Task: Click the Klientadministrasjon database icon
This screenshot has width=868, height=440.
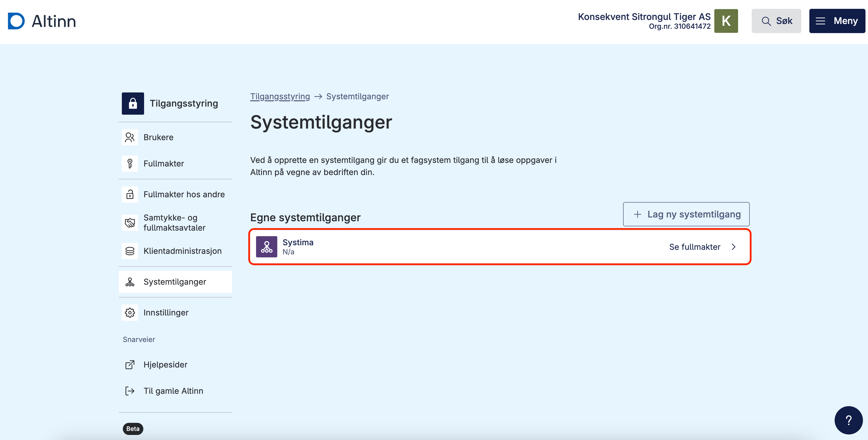Action: 130,251
